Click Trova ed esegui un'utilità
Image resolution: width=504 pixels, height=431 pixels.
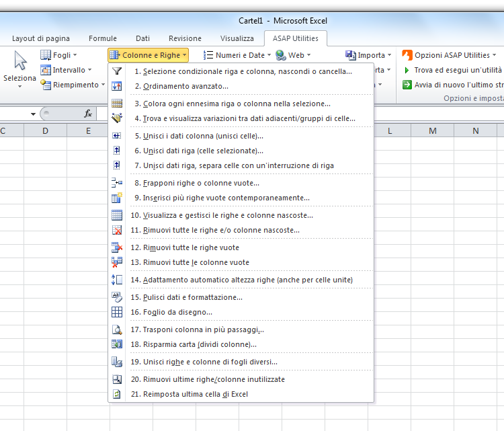[453, 70]
